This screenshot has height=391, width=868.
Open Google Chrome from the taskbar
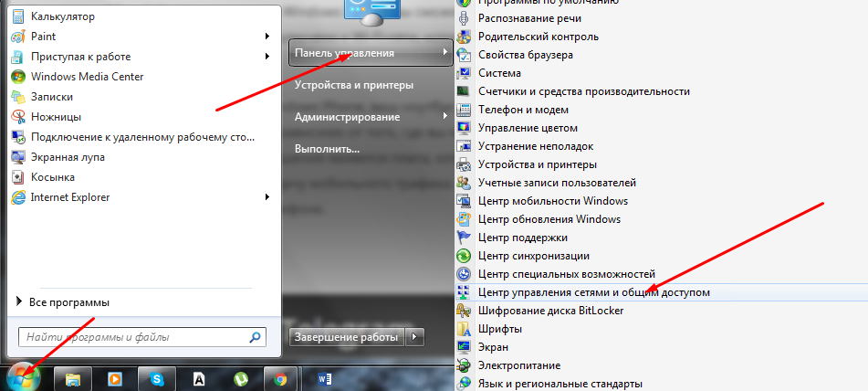coord(281,379)
